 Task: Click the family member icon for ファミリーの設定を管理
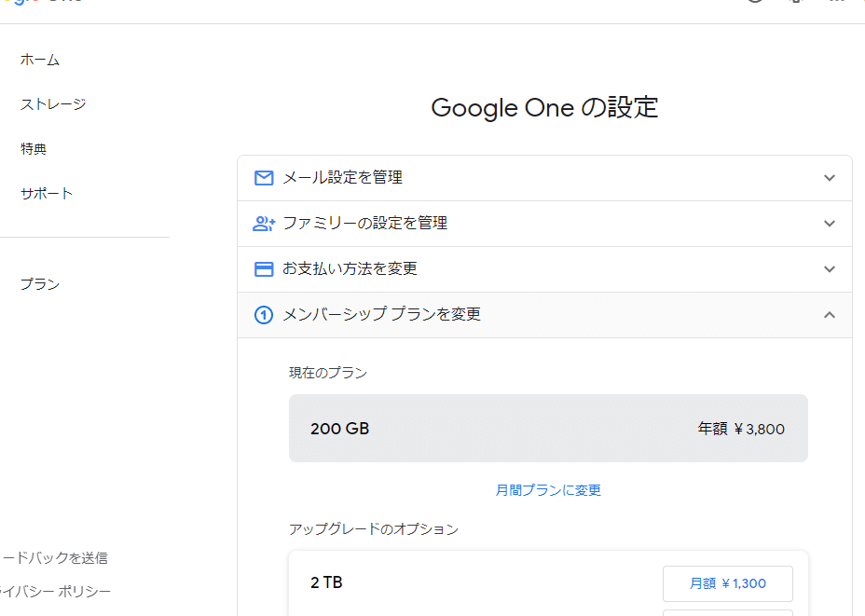tap(264, 223)
